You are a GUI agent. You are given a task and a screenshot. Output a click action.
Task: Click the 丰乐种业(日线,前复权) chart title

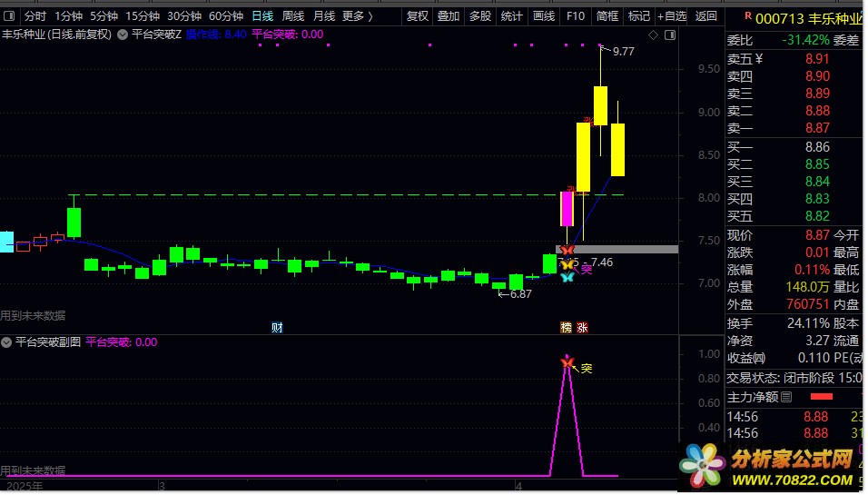[x=56, y=35]
